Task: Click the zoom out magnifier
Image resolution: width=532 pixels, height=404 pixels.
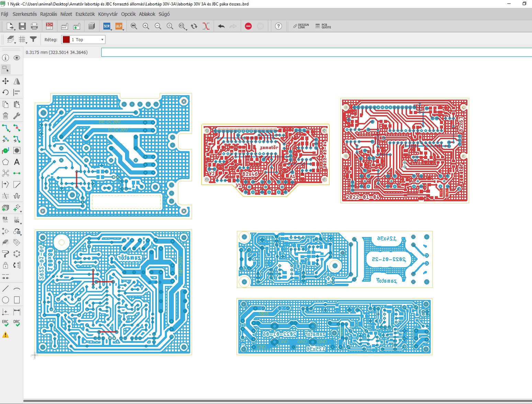Action: point(158,26)
